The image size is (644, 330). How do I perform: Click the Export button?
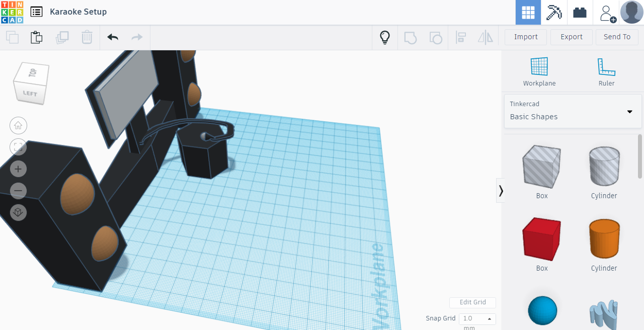pyautogui.click(x=572, y=37)
